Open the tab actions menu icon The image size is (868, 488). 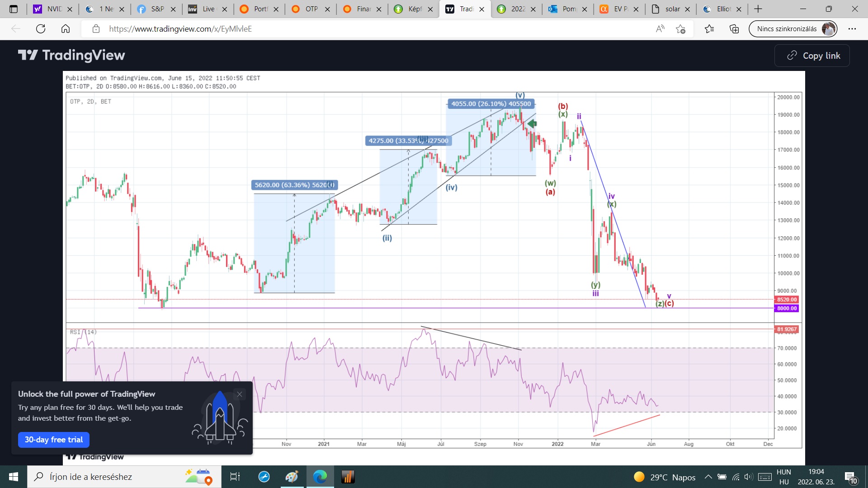coord(14,9)
